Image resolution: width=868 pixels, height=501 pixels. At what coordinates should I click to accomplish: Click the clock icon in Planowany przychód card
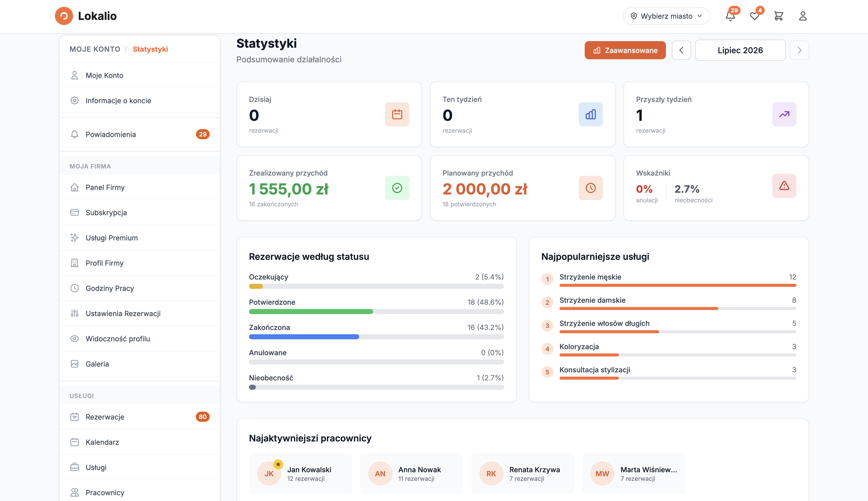[x=591, y=188]
